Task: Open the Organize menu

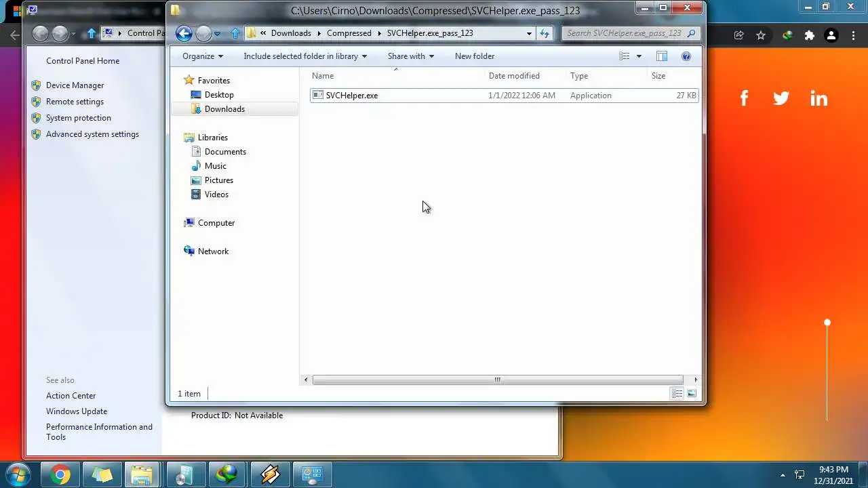Action: tap(202, 56)
